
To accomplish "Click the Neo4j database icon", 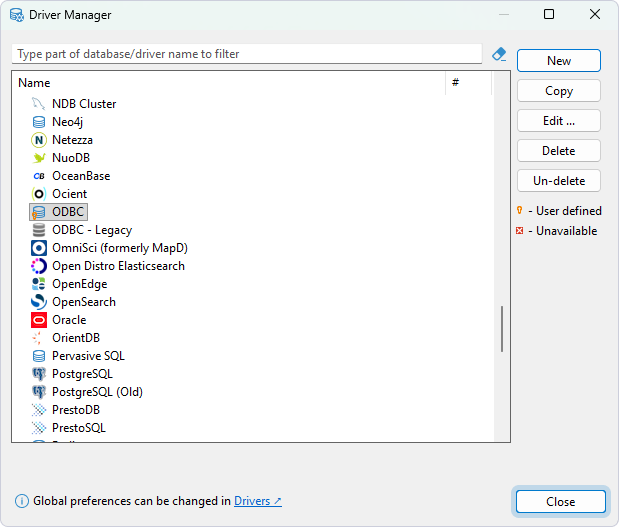I will (39, 122).
